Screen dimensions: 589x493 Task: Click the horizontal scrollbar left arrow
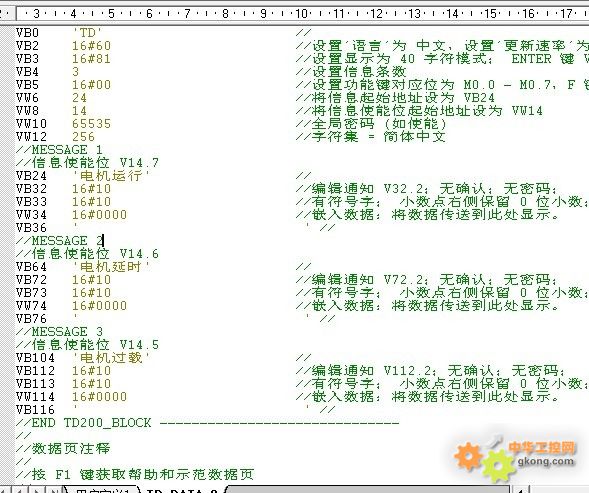click(521, 490)
